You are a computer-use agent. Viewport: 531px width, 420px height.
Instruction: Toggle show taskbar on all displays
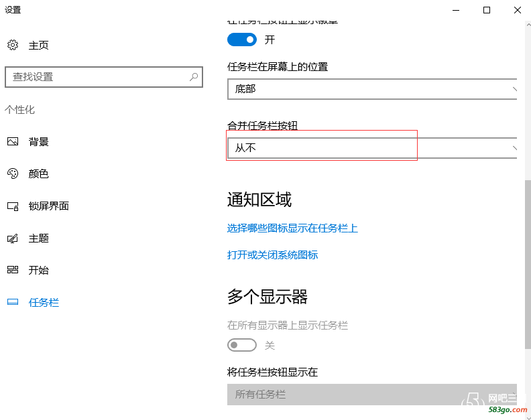click(x=242, y=345)
